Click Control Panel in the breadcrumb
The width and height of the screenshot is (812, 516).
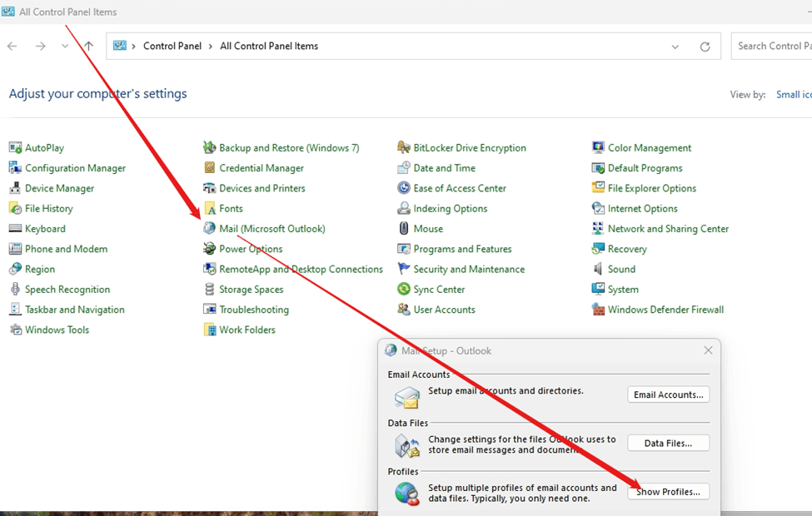[172, 46]
